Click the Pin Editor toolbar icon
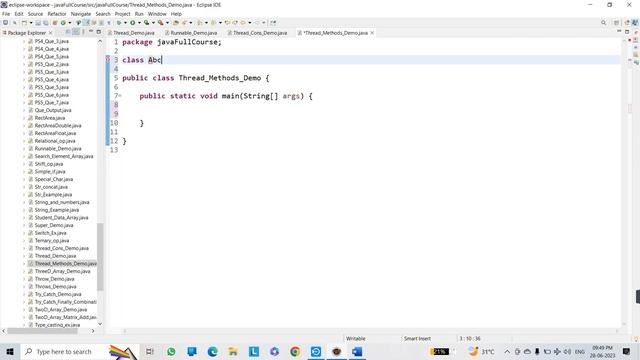The width and height of the screenshot is (640, 360). tap(273, 23)
